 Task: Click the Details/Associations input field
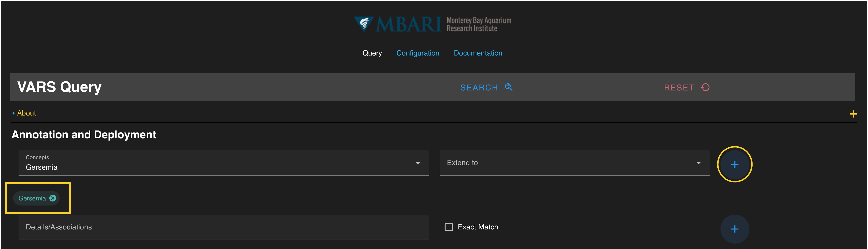click(223, 227)
